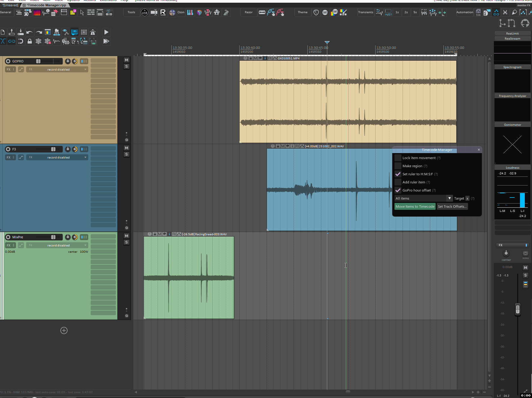Click the Theme toolbar label
This screenshot has width=532, height=398.
[303, 12]
